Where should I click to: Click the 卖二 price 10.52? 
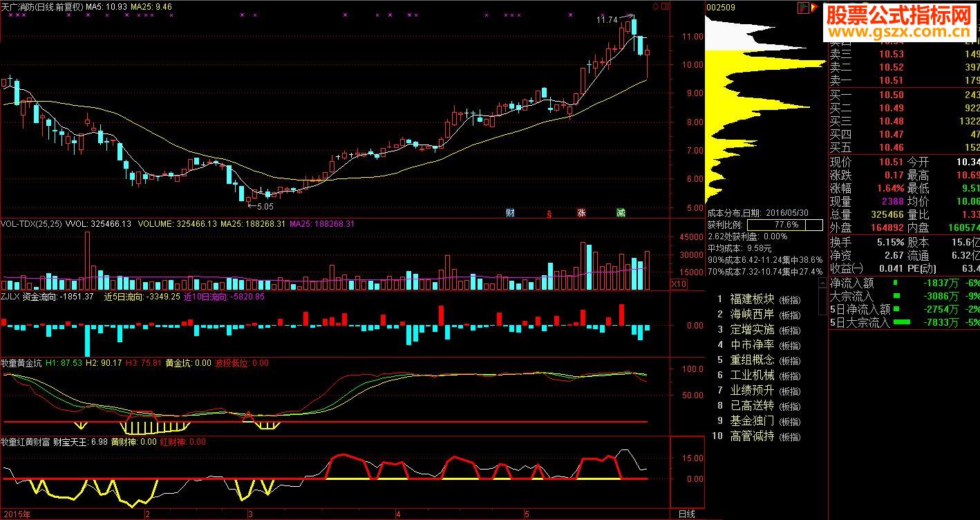[891, 67]
